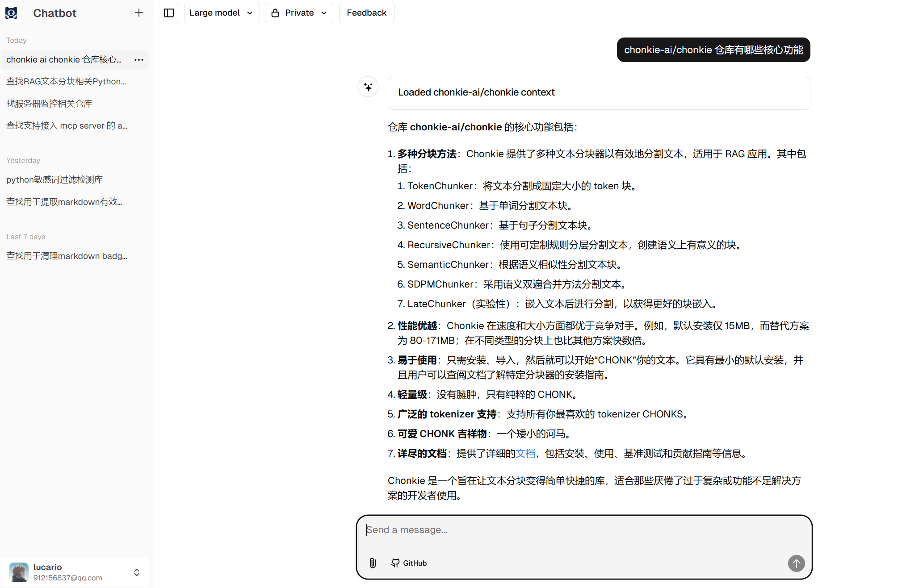Click the user message bubble
Viewport: 923px width, 588px height.
coord(713,50)
